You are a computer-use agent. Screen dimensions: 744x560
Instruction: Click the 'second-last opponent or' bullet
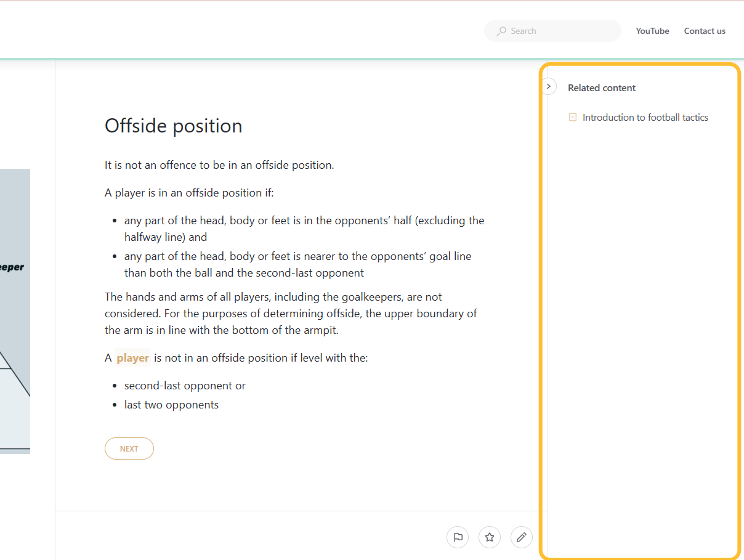point(185,386)
